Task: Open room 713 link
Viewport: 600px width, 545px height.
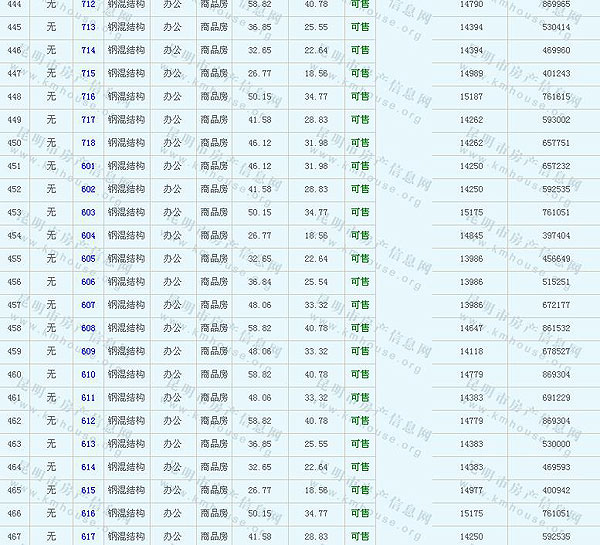Action: [88, 27]
